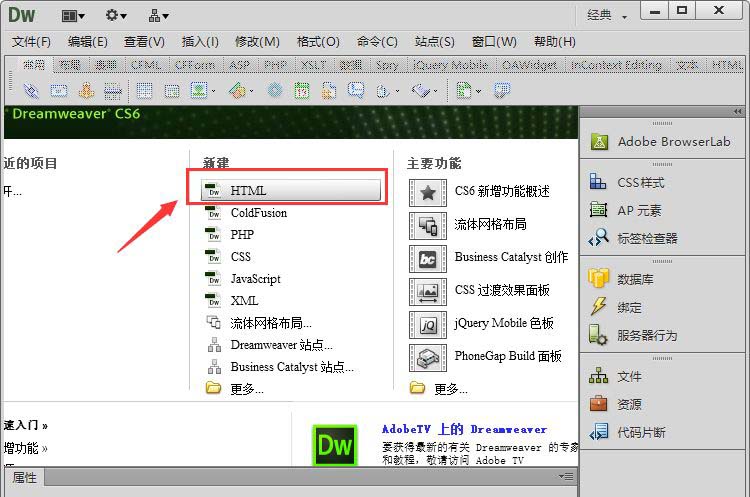Open the 插入(I) menu
The image size is (750, 497).
200,41
